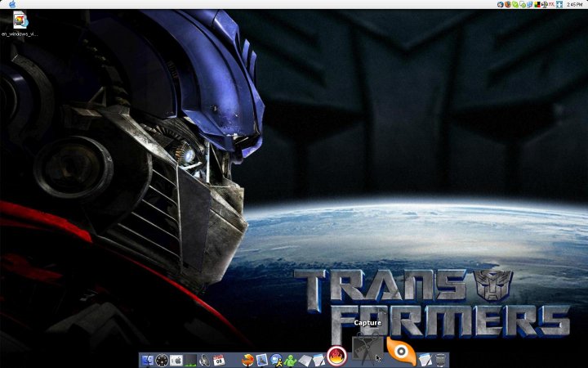Screen dimensions: 588x368
Task: Open the trash can in the dock
Action: click(441, 360)
